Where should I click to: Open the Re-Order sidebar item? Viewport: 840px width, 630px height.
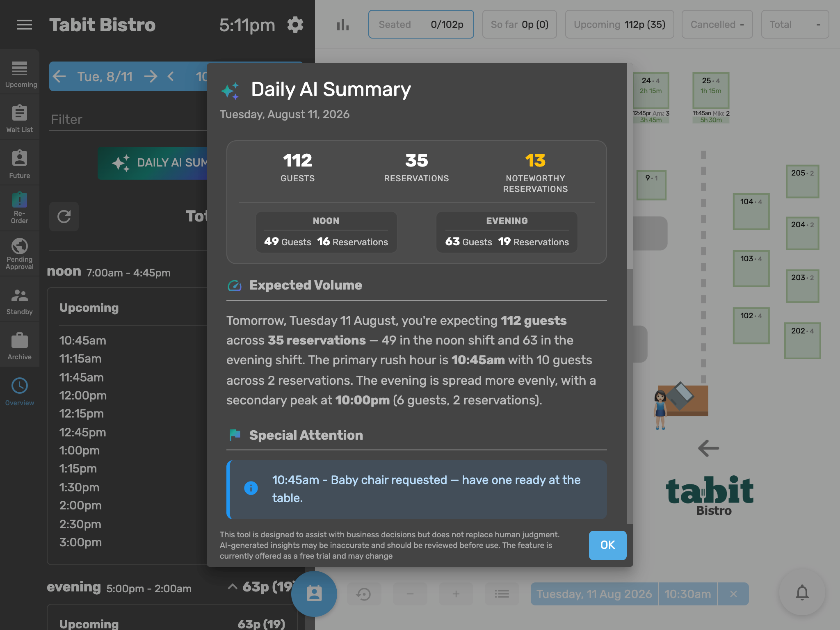point(19,208)
